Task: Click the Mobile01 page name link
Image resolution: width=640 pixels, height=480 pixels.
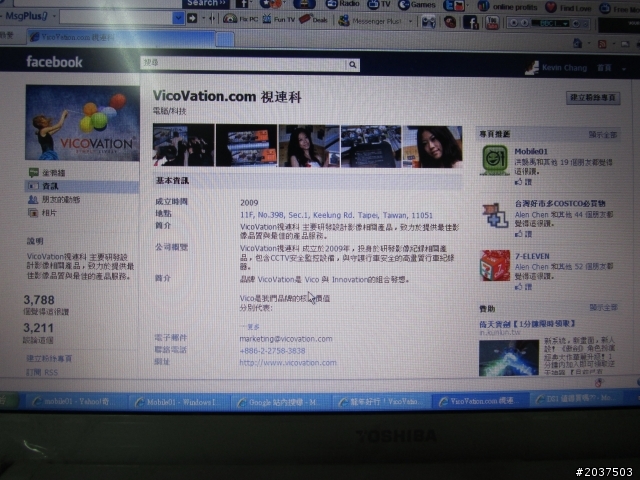Action: click(531, 151)
